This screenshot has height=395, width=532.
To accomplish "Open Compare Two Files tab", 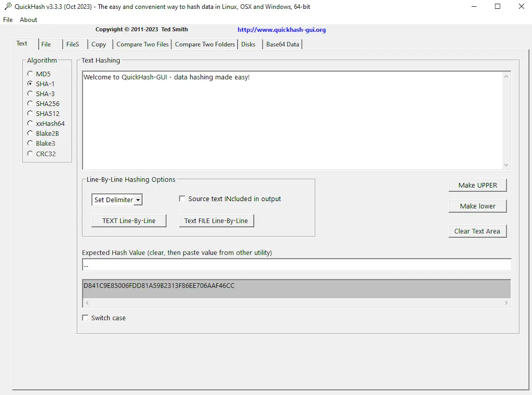I will coord(142,44).
